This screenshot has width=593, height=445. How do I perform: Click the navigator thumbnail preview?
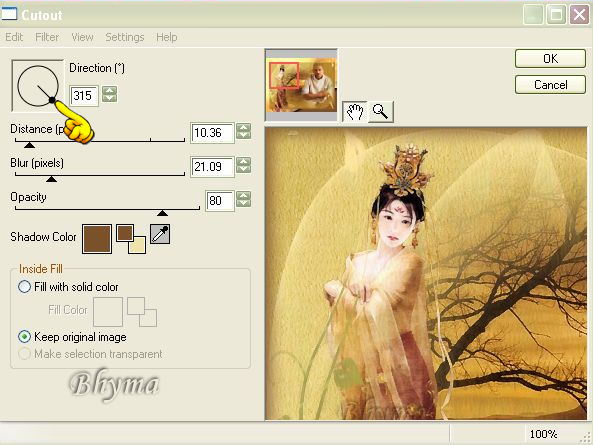pyautogui.click(x=301, y=85)
